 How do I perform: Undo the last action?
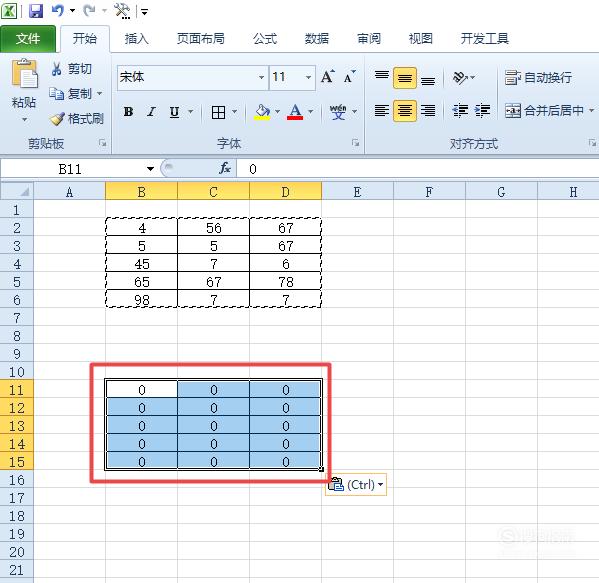pyautogui.click(x=58, y=11)
